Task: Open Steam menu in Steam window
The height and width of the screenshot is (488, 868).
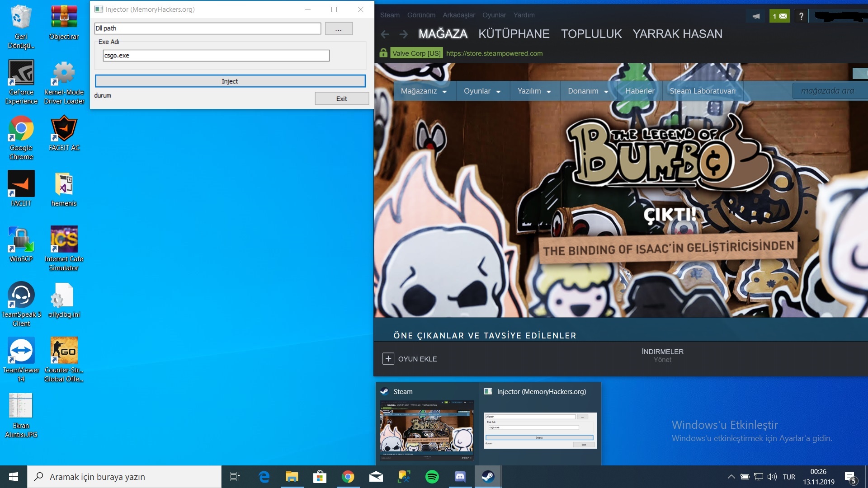Action: (390, 15)
